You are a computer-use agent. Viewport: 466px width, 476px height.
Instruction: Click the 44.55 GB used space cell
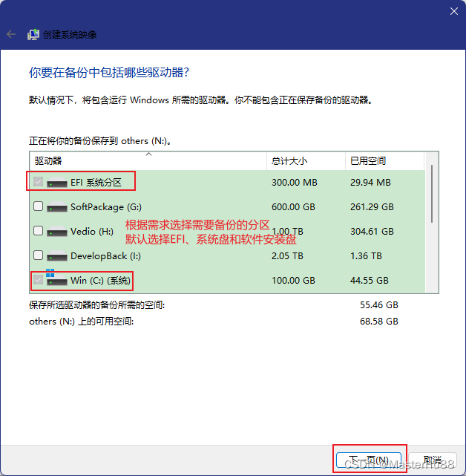coord(370,281)
